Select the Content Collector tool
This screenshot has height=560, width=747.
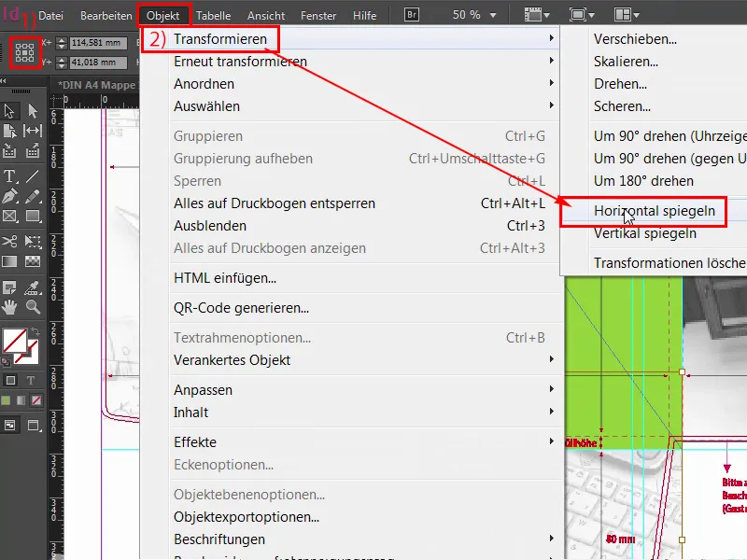pos(9,150)
